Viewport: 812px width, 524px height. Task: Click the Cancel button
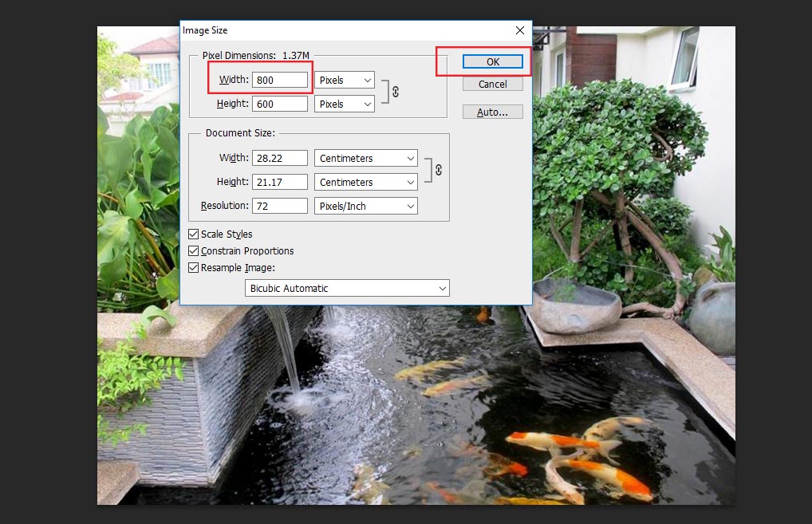click(x=492, y=84)
